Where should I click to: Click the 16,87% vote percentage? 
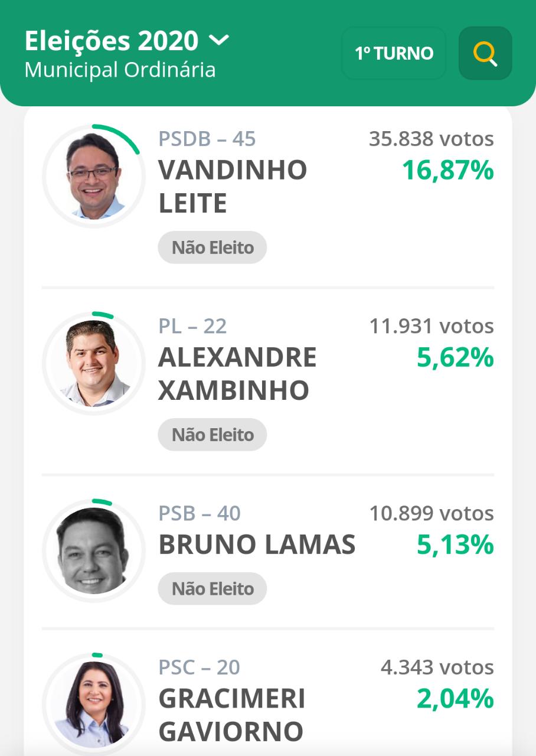(x=447, y=171)
